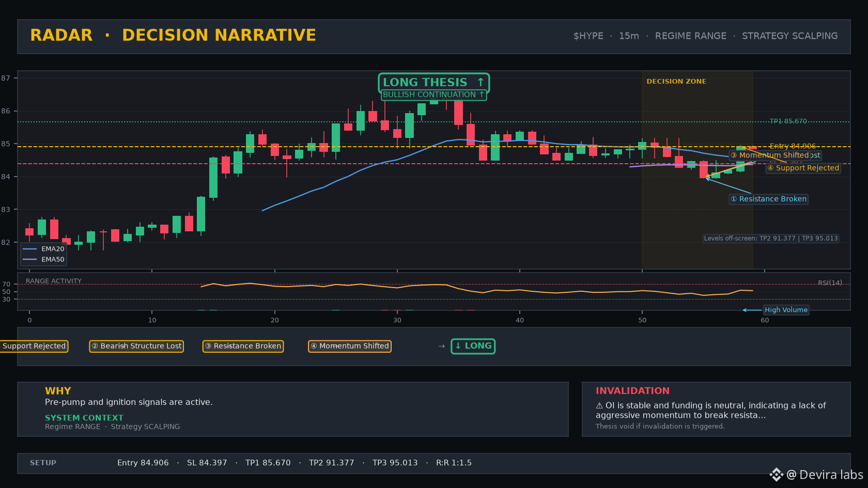Click time axis tick 40
Screen dimensions: 868x488
(x=520, y=320)
